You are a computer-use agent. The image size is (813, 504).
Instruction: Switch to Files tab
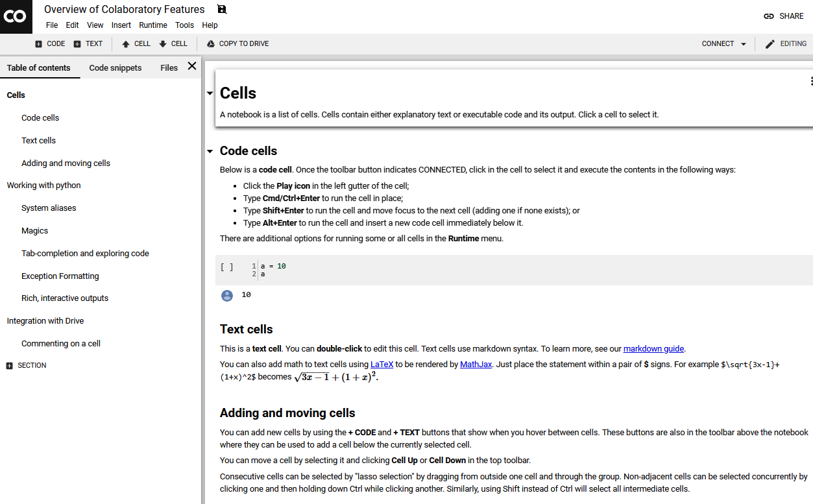(169, 67)
